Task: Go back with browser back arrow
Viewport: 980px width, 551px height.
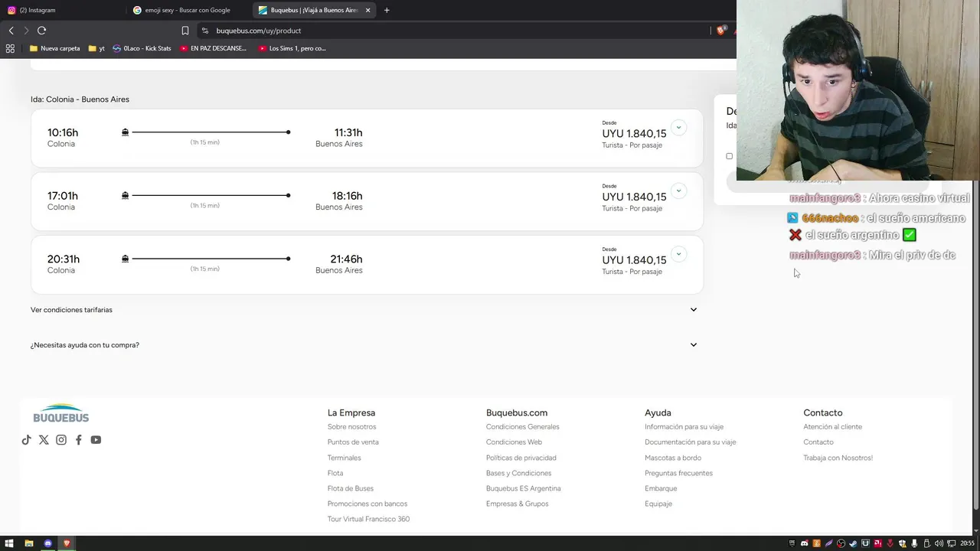Action: click(11, 31)
